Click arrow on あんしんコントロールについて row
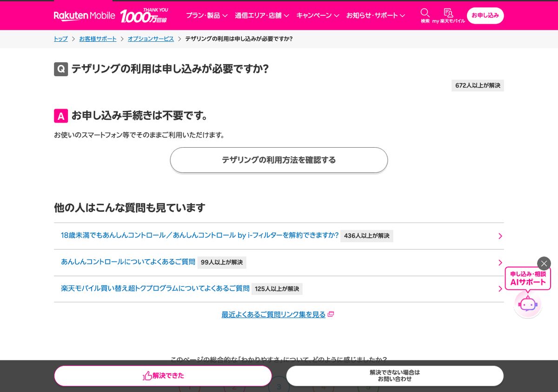This screenshot has height=392, width=558. 500,262
